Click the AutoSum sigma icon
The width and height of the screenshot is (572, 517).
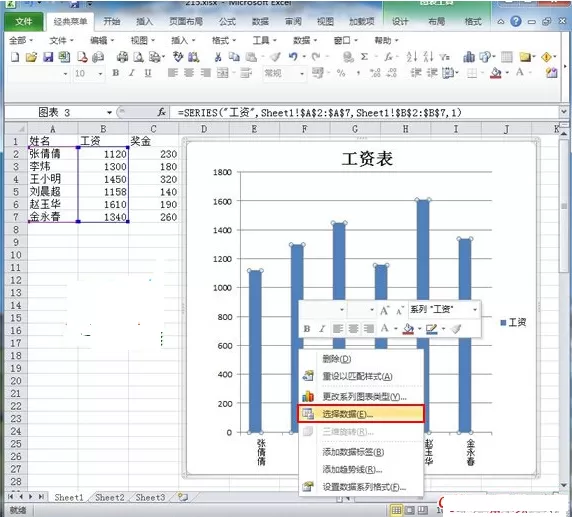(364, 57)
